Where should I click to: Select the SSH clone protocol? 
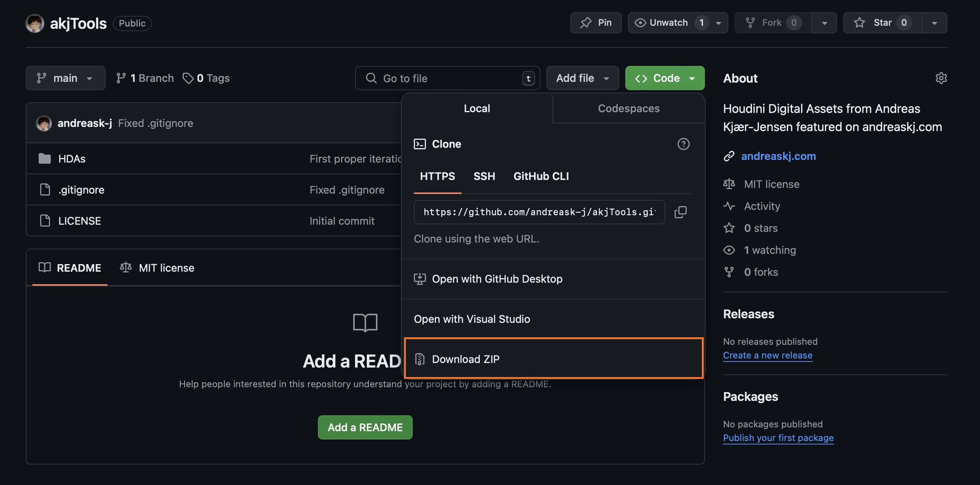484,176
